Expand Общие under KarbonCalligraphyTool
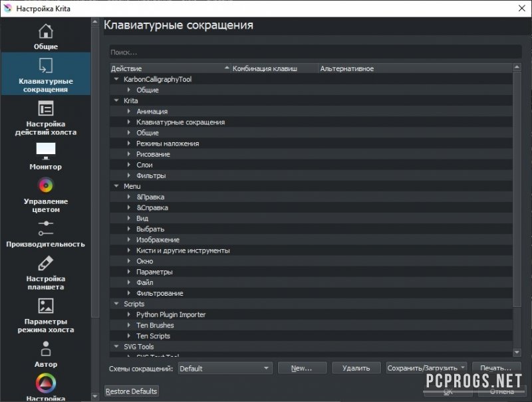The height and width of the screenshot is (402, 532). click(128, 90)
